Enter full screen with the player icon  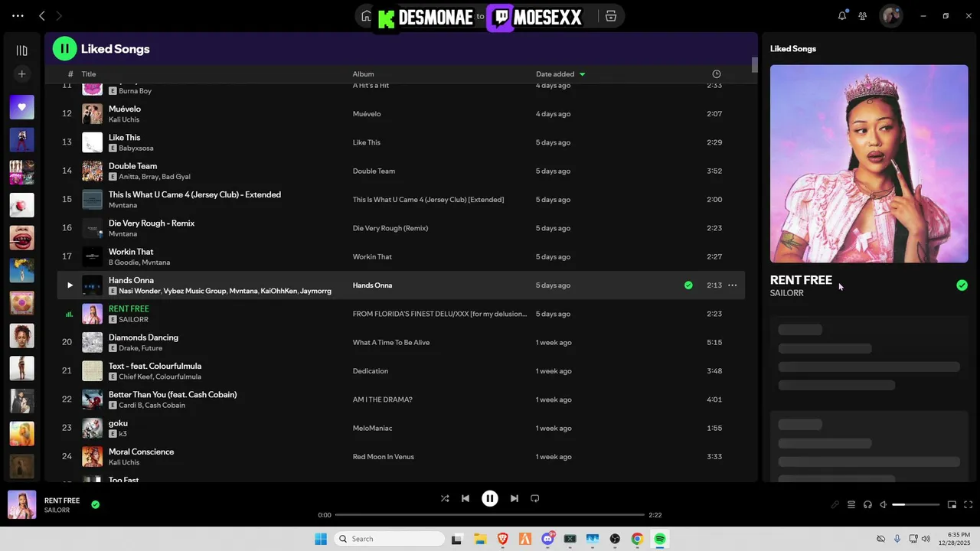click(968, 504)
